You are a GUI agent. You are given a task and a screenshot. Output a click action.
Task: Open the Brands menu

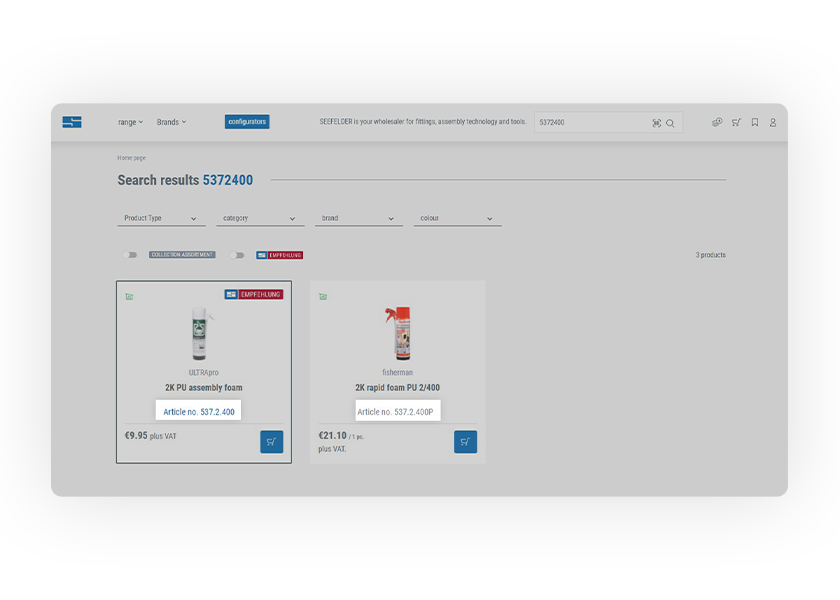click(x=171, y=122)
